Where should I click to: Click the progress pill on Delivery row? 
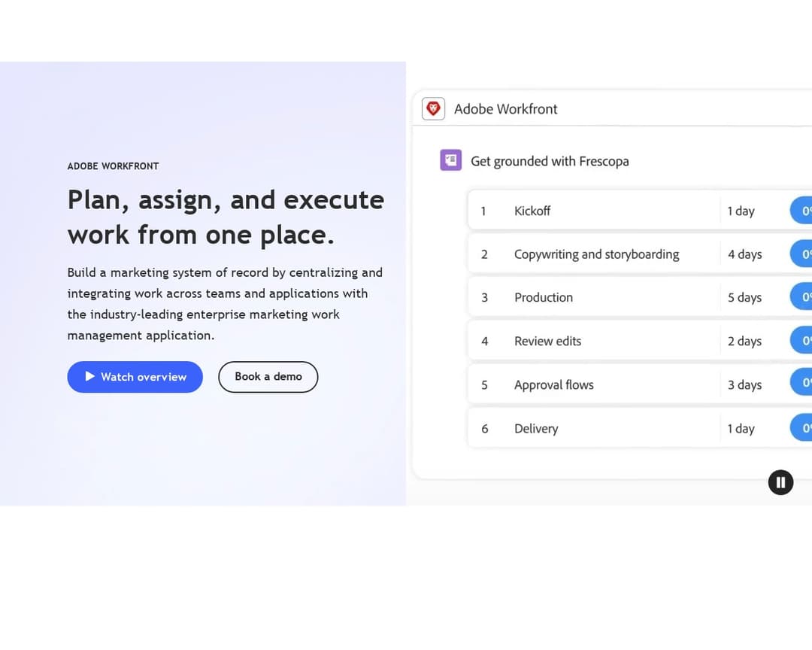click(x=801, y=427)
